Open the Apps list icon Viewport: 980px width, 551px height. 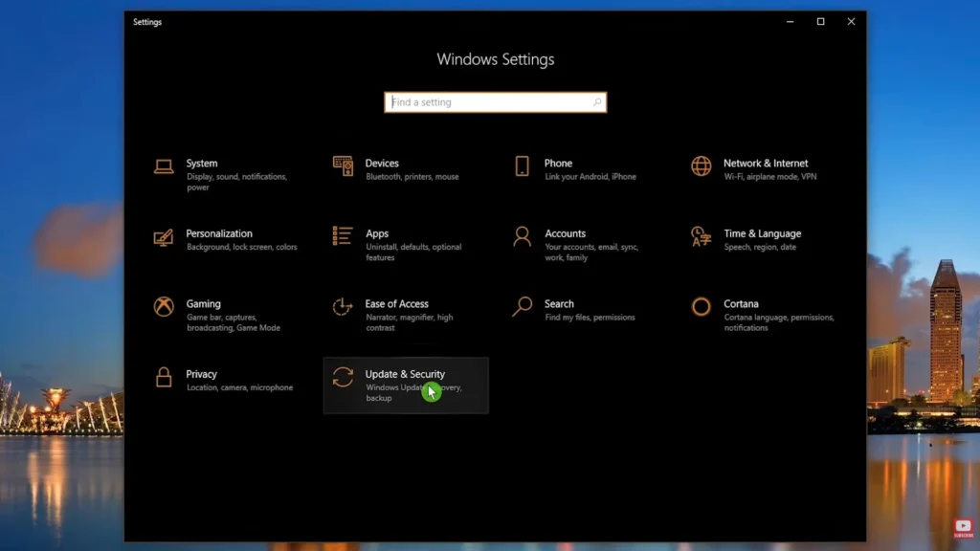tap(343, 236)
